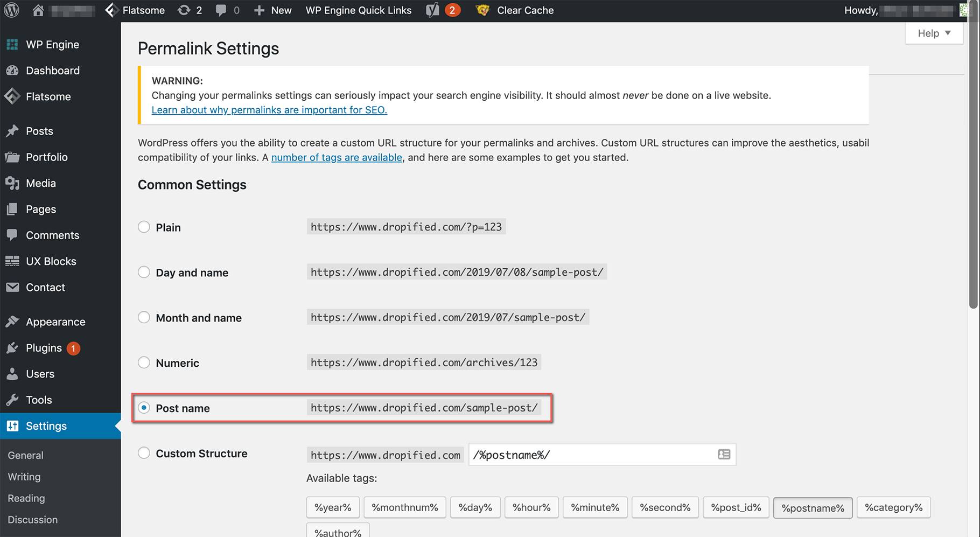Open the 'number of tags are available' link

click(337, 157)
